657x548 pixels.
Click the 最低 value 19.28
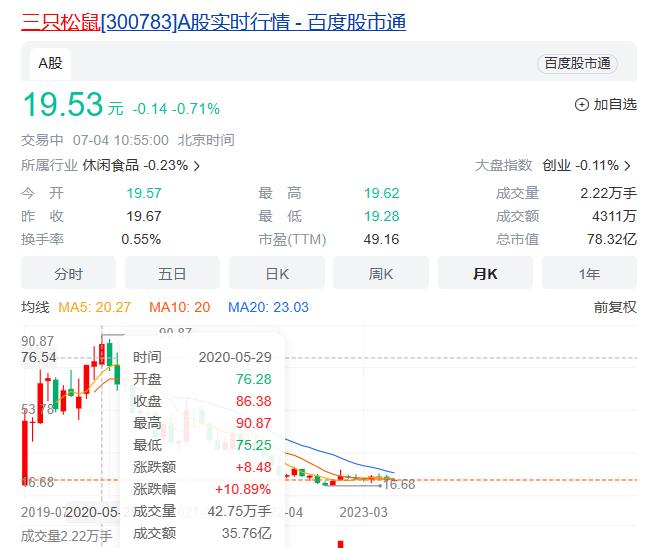[x=381, y=216]
